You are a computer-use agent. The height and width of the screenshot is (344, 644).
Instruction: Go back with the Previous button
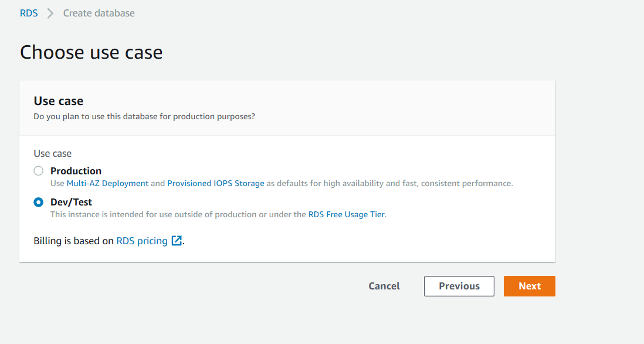pos(459,286)
